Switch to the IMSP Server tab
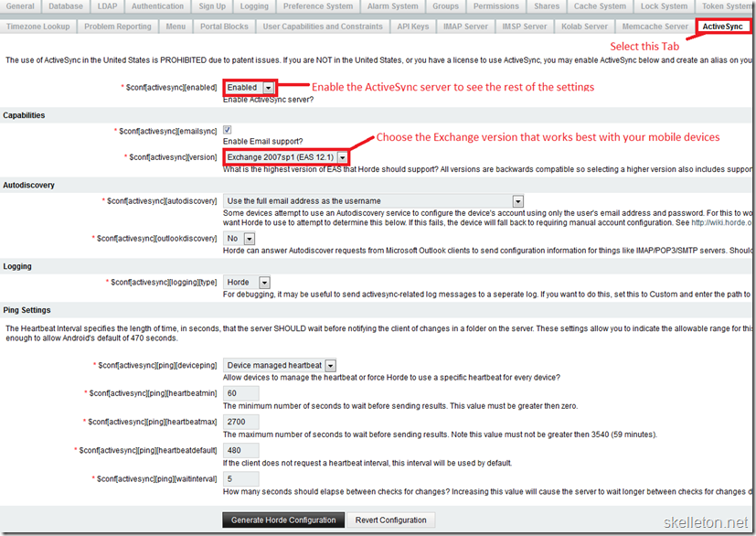This screenshot has width=756, height=536. click(x=525, y=27)
